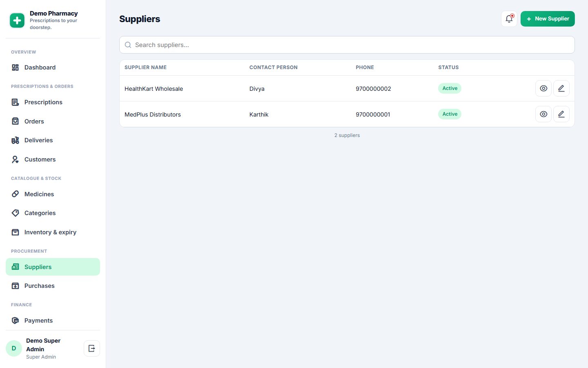Screen dimensions: 588x368
Task: Click the logout icon beside Demo Super Admin
Action: click(x=92, y=348)
